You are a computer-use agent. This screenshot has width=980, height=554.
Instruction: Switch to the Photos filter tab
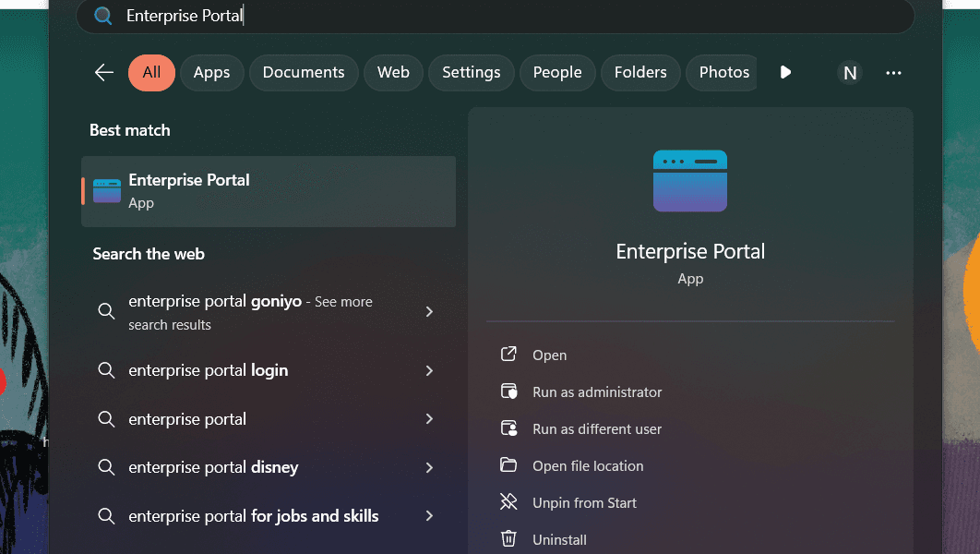point(722,73)
